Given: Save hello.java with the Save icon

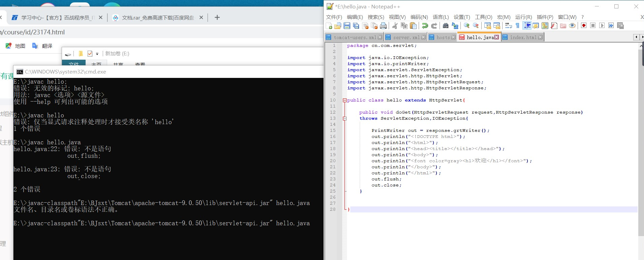Looking at the screenshot, I should 347,26.
